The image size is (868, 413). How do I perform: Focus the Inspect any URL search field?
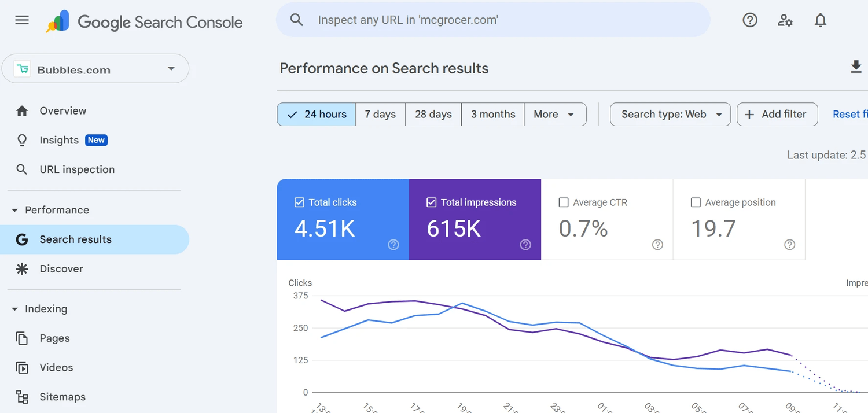[x=492, y=20]
